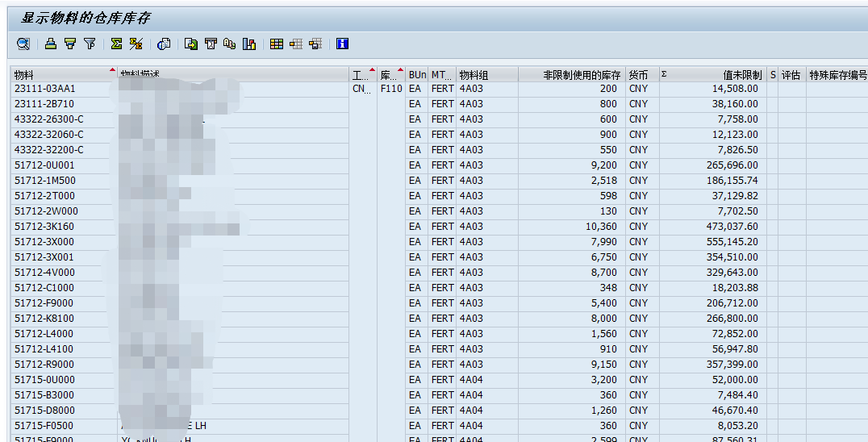Select the 物料 column header

pos(64,75)
